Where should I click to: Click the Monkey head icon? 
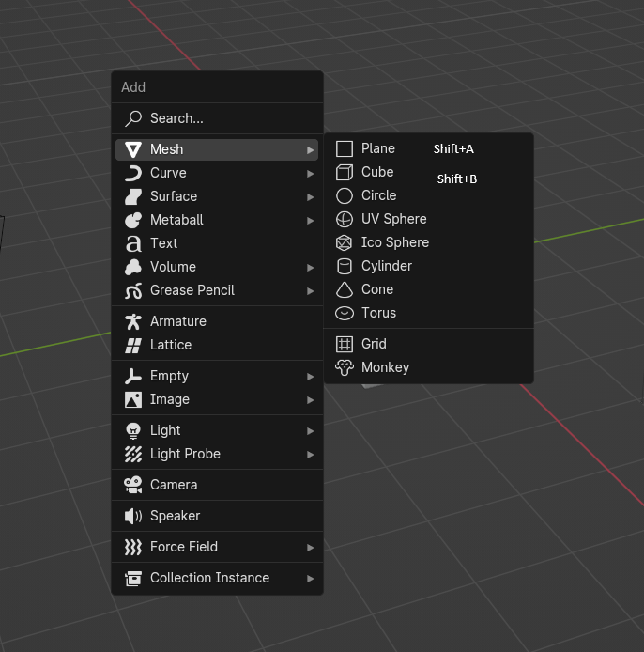[345, 367]
